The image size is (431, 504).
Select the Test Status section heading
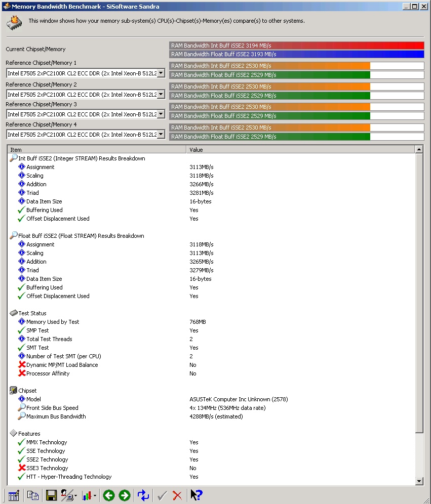32,313
